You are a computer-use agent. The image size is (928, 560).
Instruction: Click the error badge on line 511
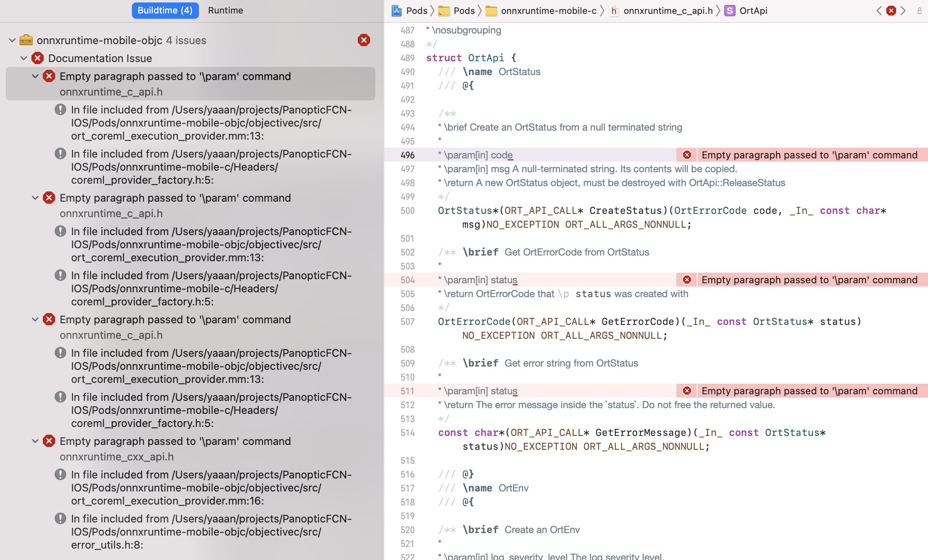tap(687, 391)
